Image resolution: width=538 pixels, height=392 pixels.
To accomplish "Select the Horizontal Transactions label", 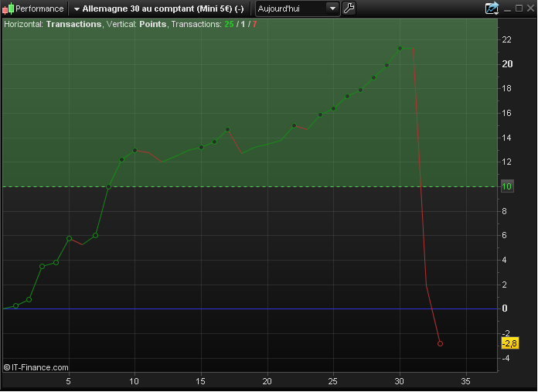I will (53, 25).
